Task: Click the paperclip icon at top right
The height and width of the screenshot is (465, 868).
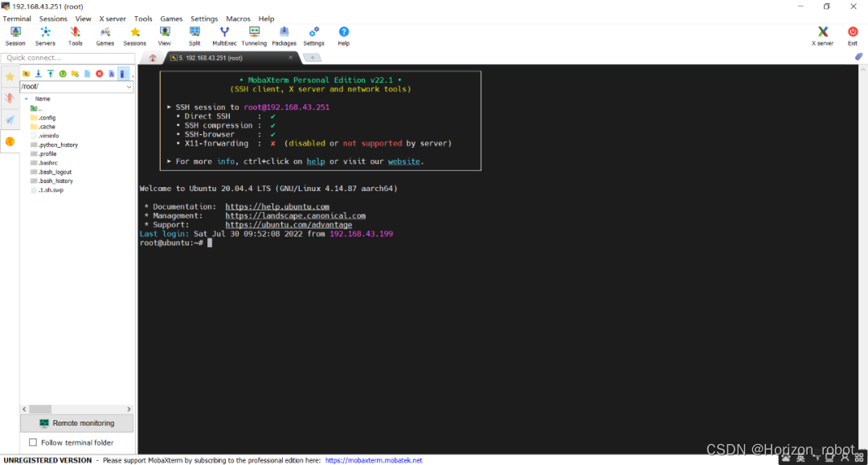Action: tap(858, 57)
